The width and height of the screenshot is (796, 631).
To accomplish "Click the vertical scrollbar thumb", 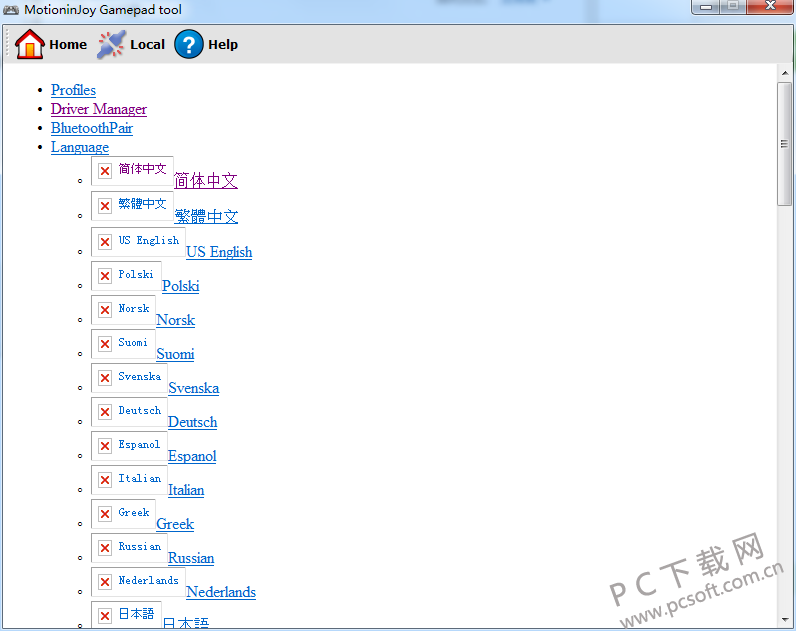I will (785, 144).
